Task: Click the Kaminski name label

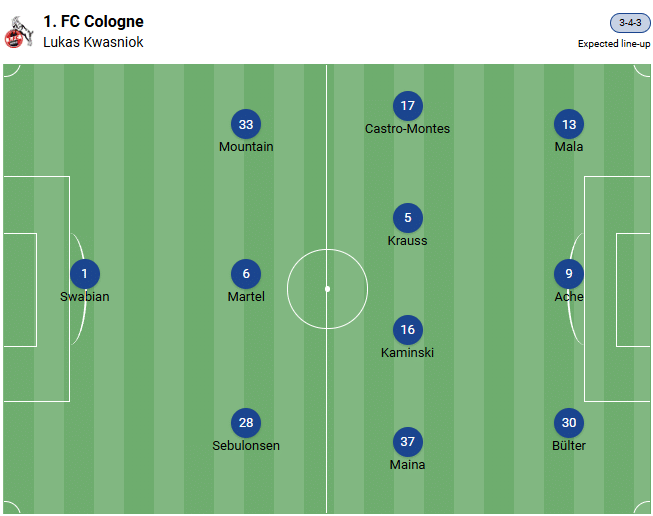Action: (x=407, y=353)
